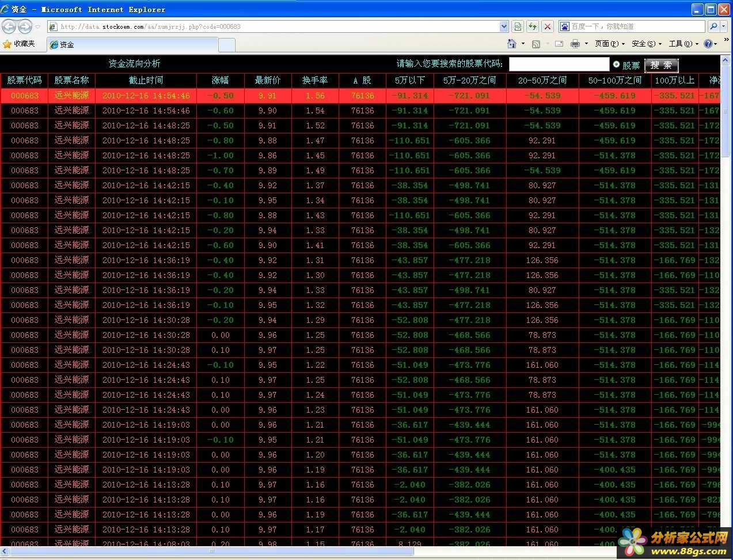Click the 1.56 turnover rate cell

(315, 96)
